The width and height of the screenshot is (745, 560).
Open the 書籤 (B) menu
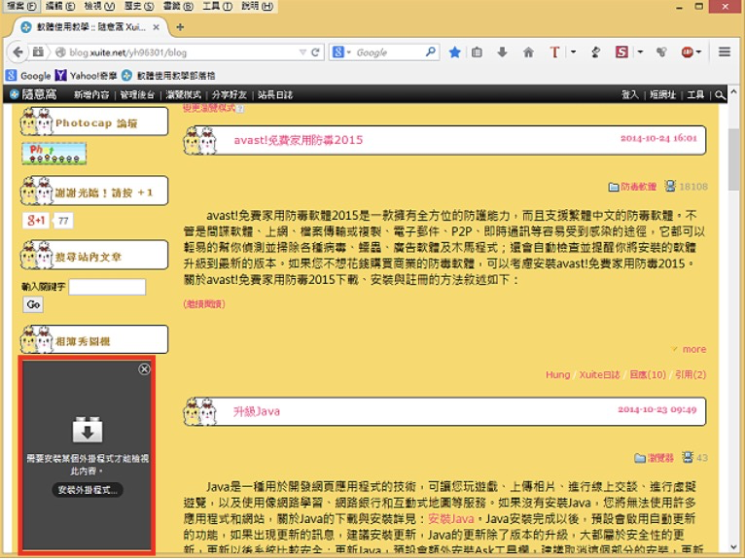(x=178, y=6)
